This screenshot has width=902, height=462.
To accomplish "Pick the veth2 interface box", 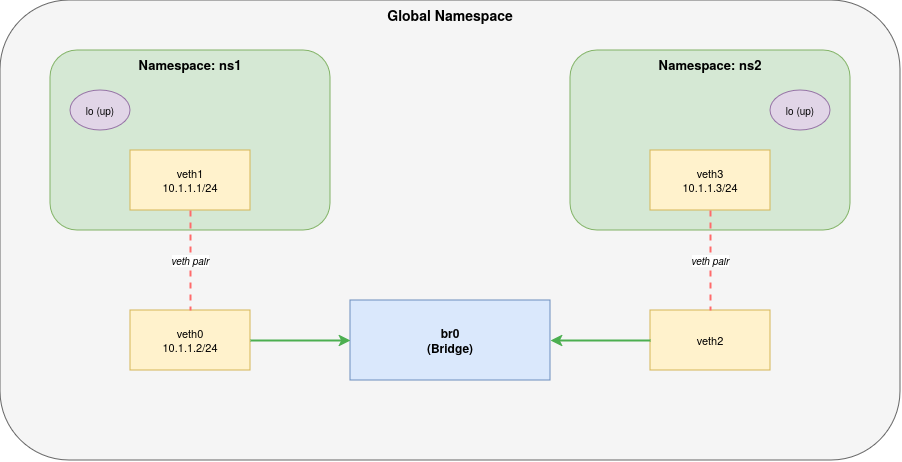I will pos(710,340).
